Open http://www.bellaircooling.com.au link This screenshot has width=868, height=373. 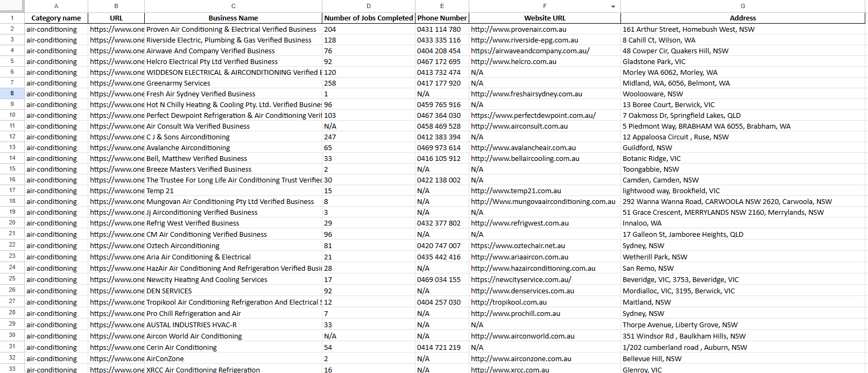click(x=525, y=158)
